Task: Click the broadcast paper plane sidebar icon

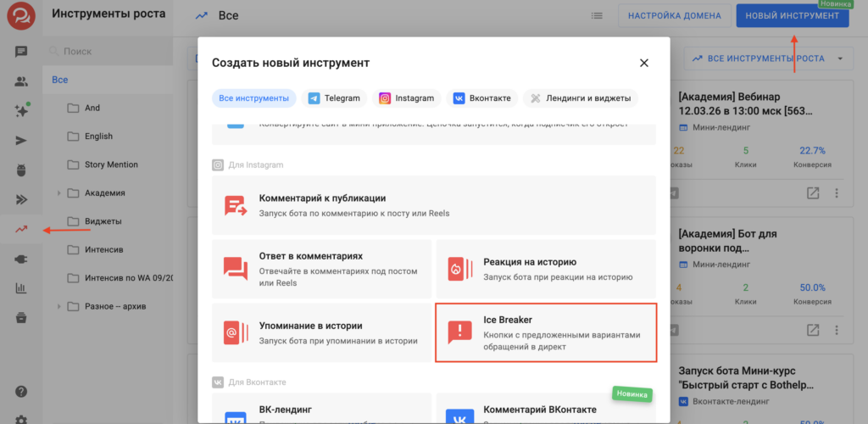Action: click(21, 141)
